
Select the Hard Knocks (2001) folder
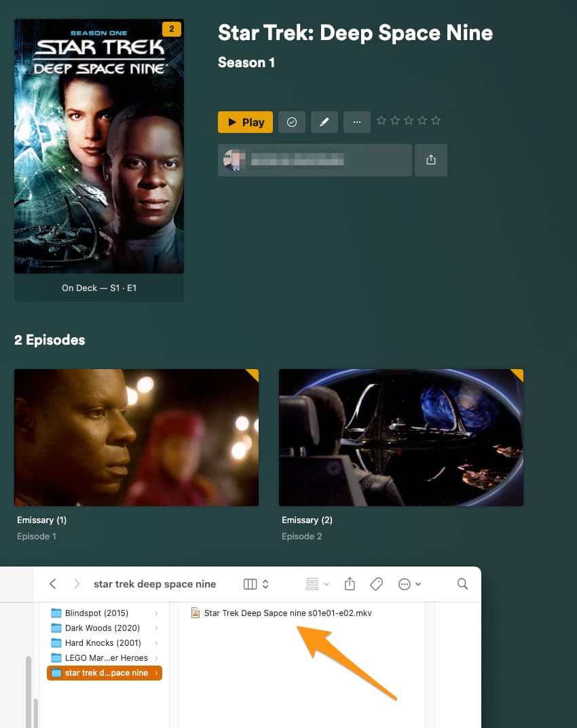pos(105,643)
